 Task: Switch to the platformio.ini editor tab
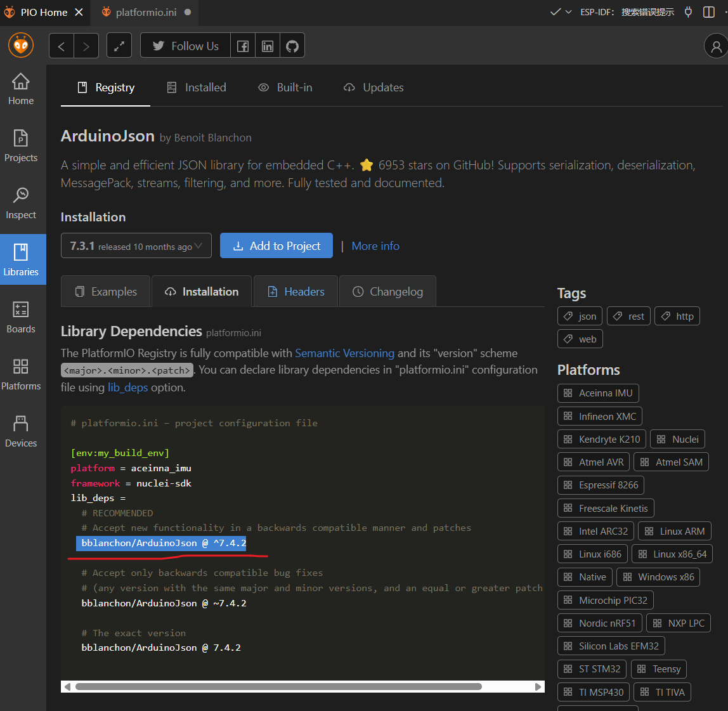click(146, 12)
